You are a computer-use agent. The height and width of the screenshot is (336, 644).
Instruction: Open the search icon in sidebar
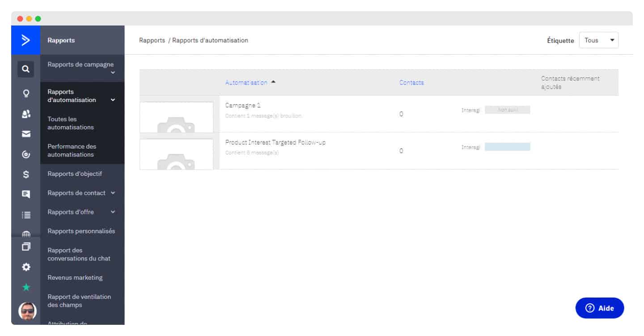coord(26,69)
